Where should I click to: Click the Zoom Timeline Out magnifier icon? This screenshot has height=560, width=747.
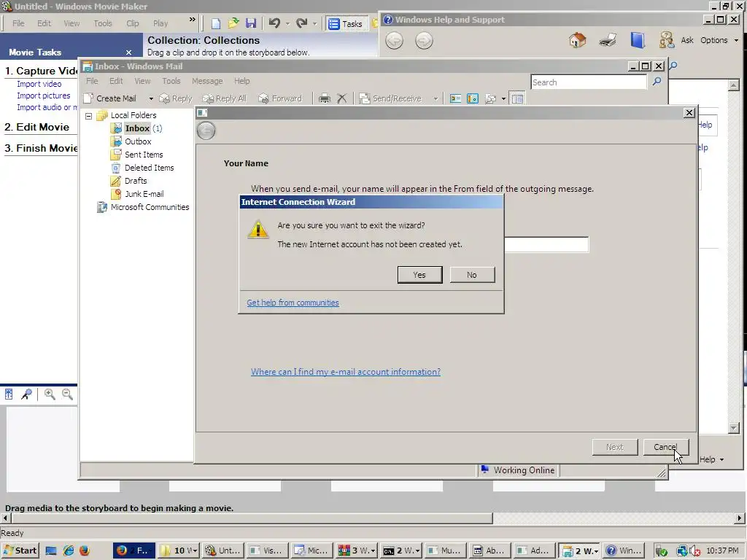67,394
